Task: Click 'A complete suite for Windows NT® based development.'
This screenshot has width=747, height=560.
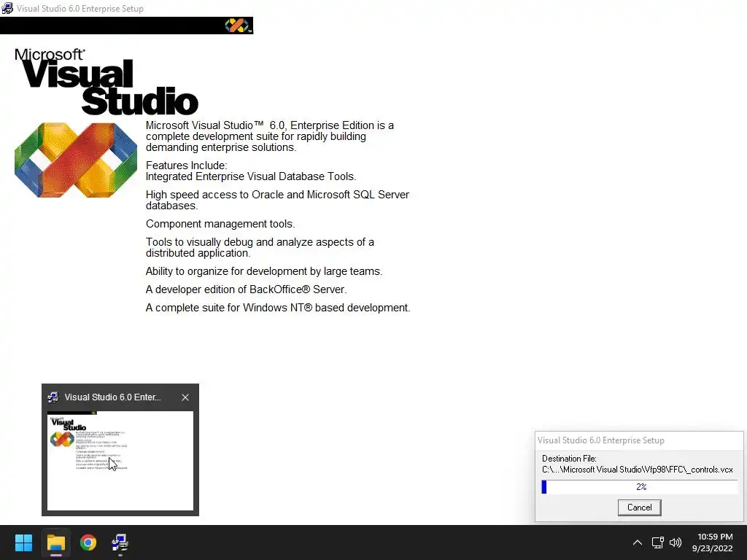Action: (278, 308)
